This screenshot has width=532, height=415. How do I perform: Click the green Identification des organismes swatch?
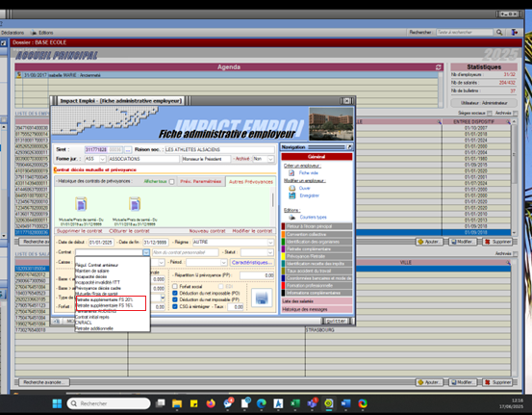coord(283,242)
